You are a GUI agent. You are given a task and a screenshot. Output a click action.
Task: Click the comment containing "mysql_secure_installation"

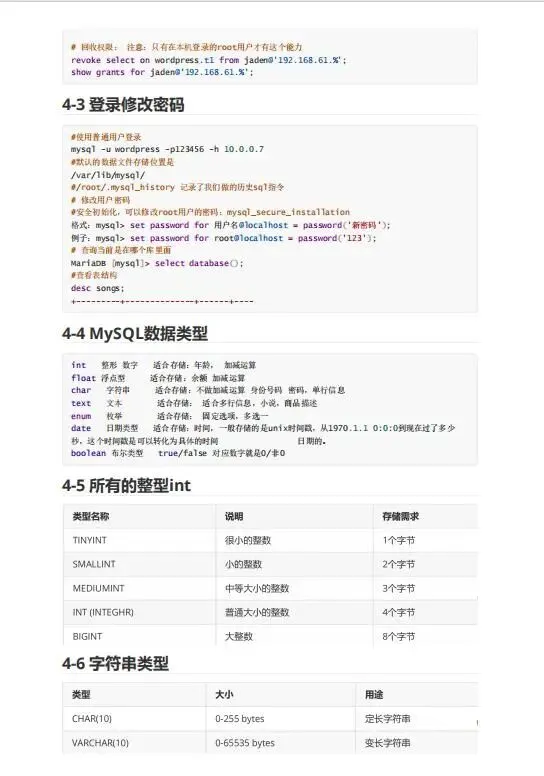[210, 212]
